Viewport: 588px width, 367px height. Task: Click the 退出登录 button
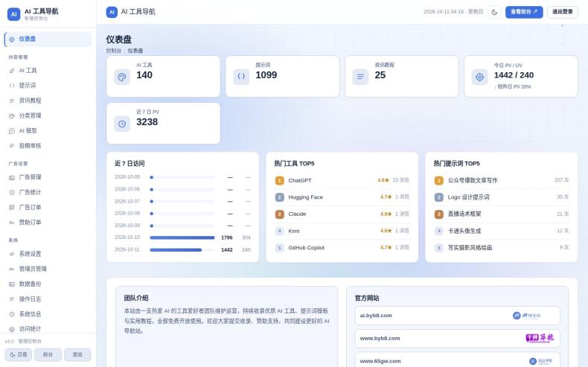click(563, 12)
